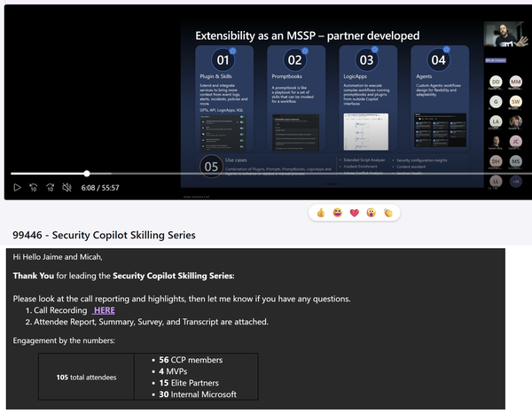
Task: React with clapping hands emoji
Action: click(x=387, y=213)
